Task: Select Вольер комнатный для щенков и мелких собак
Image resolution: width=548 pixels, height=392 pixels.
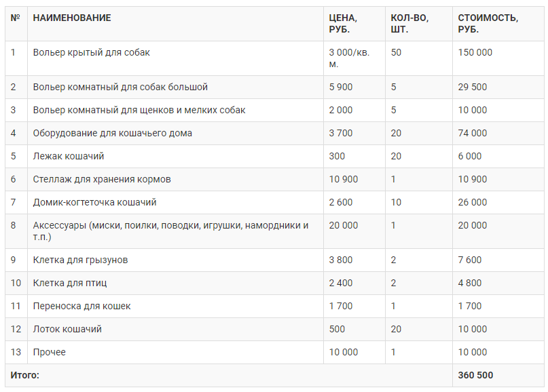Action: [x=175, y=110]
